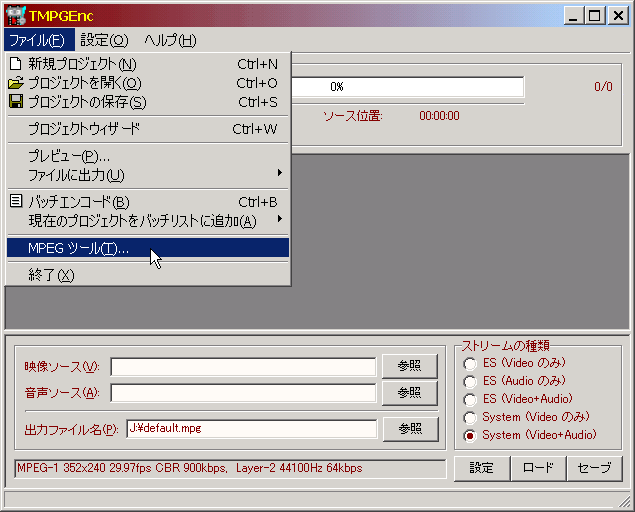Viewport: 635px width, 512px height.
Task: Select ES (Video+Audio) stream type
Action: pyautogui.click(x=518, y=399)
